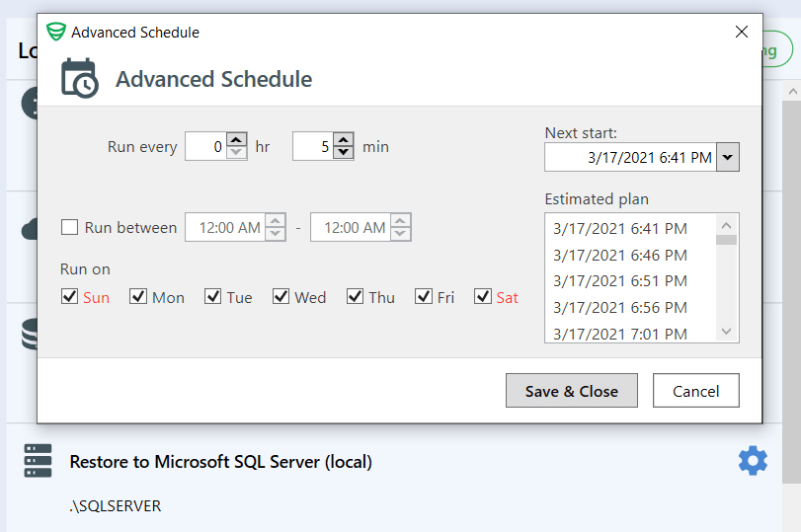Click the Estimated plan list's down scroll arrow
The image size is (801, 532).
726,332
